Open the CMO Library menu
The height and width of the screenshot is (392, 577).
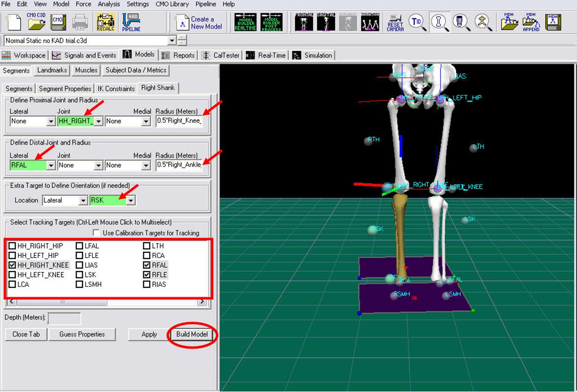click(x=172, y=4)
